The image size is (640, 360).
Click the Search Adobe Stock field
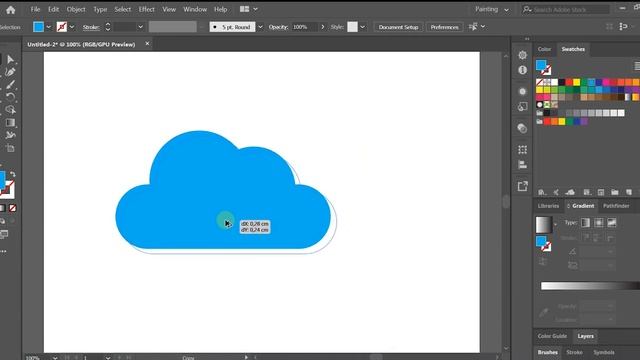pos(565,9)
